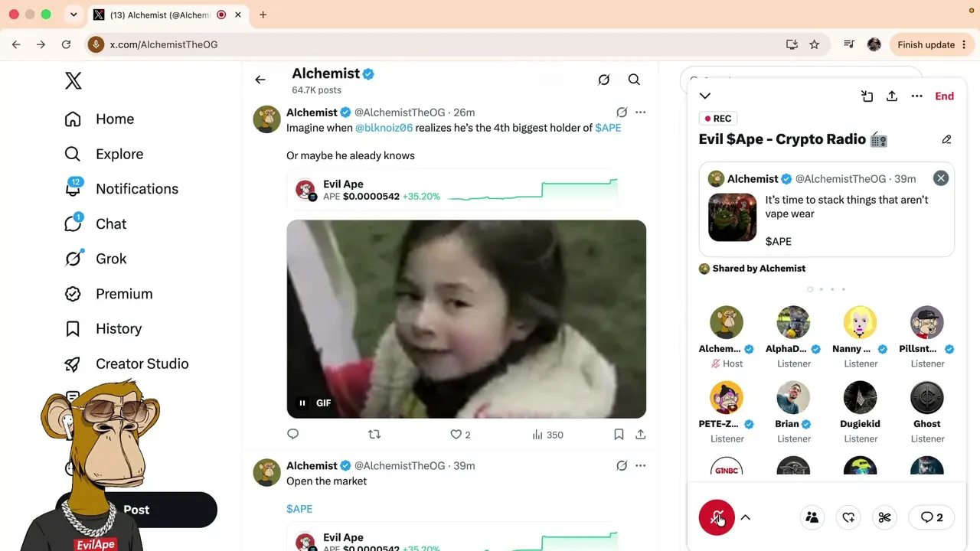The width and height of the screenshot is (980, 551).
Task: Open History in the sidebar
Action: pos(103,329)
